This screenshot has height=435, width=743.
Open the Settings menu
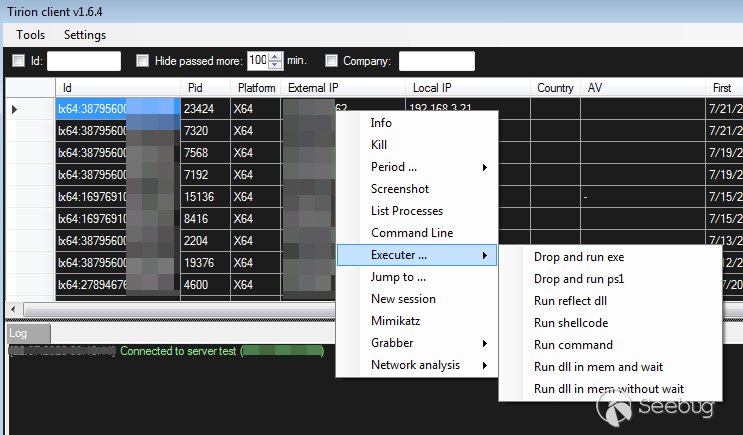(x=84, y=35)
